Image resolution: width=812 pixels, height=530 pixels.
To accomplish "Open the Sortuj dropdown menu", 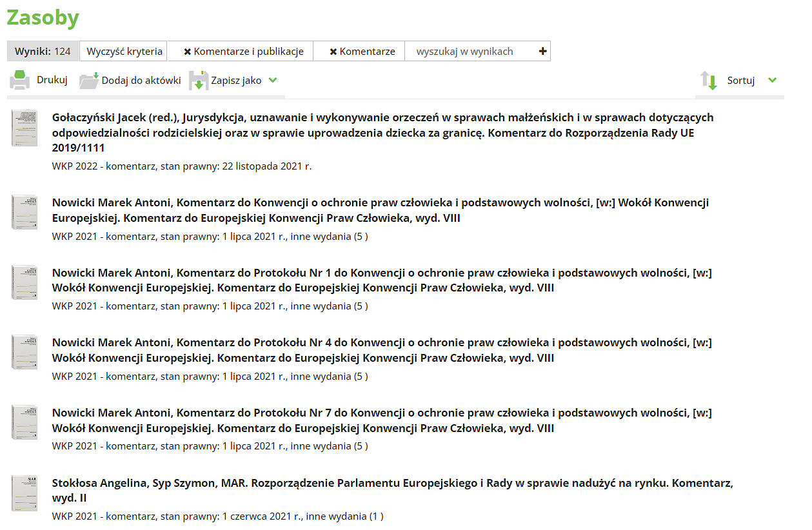I will (x=773, y=81).
